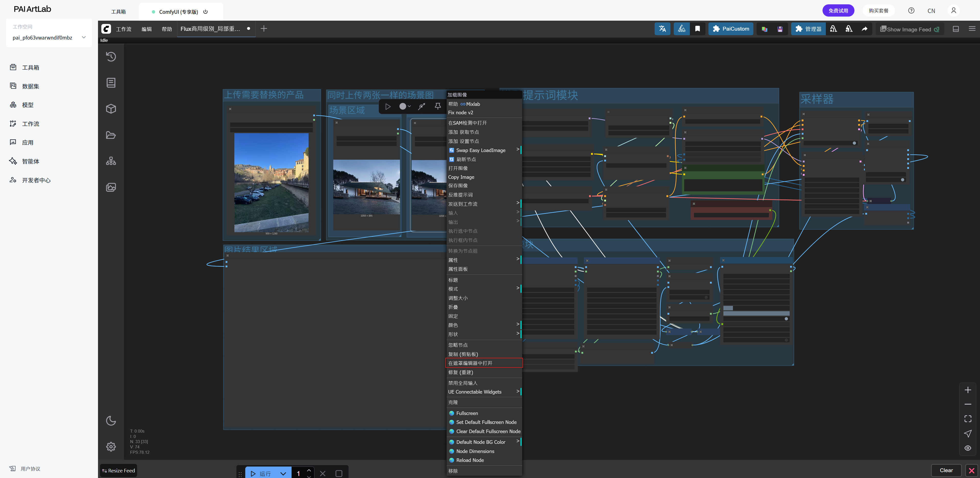Choose Copy Image from context menu
The image size is (980, 478).
coord(461,177)
